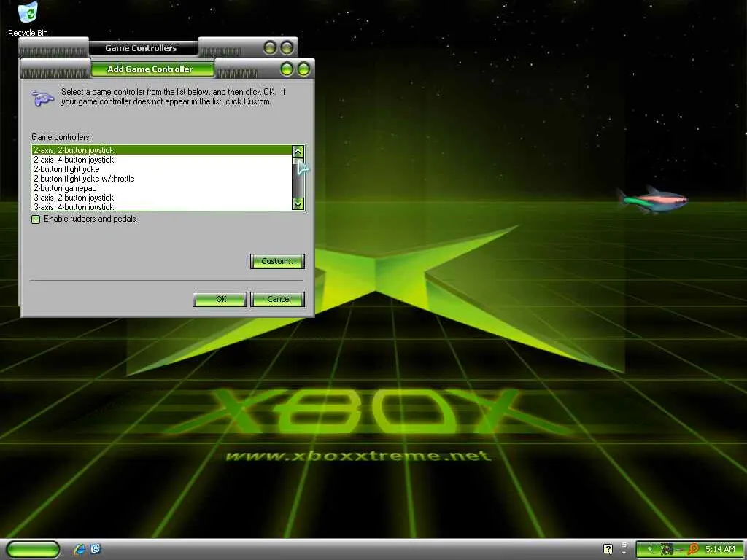The width and height of the screenshot is (747, 560).
Task: Click the help question mark taskbar icon
Action: pos(608,549)
